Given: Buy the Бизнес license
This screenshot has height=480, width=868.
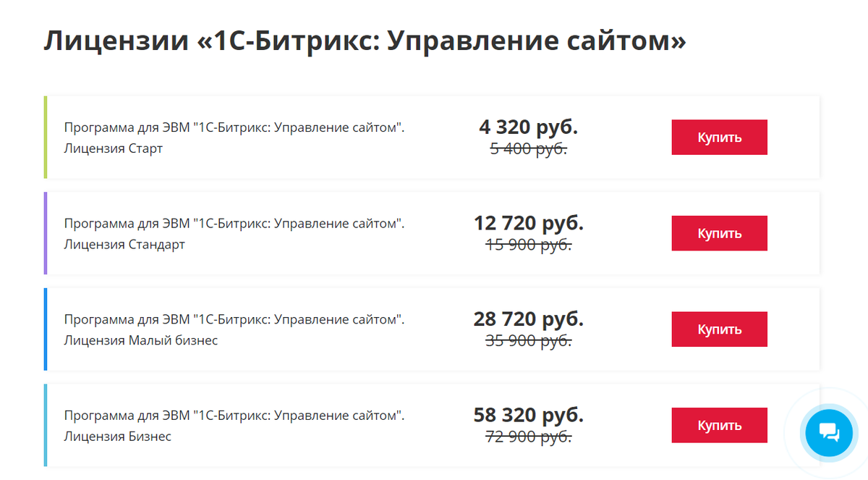Looking at the screenshot, I should (719, 425).
